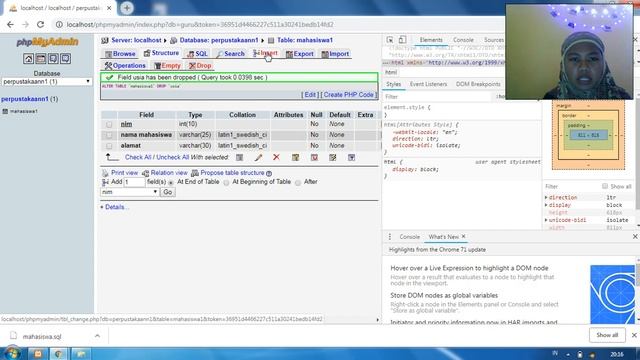Open the Operations tab

[x=125, y=66]
